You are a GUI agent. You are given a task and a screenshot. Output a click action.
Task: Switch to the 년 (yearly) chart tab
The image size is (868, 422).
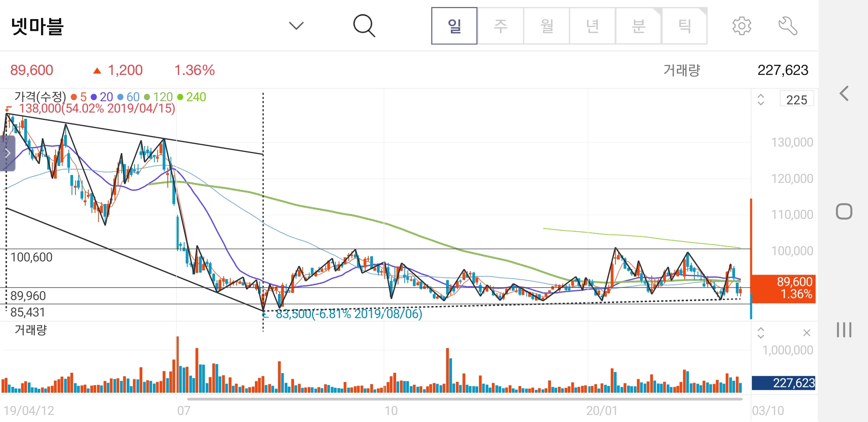(x=592, y=26)
